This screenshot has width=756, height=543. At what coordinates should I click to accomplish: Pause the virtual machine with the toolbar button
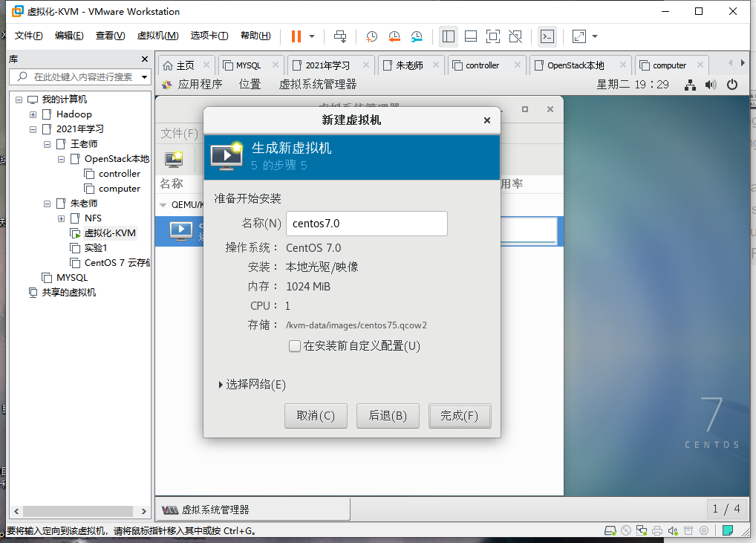coord(296,36)
